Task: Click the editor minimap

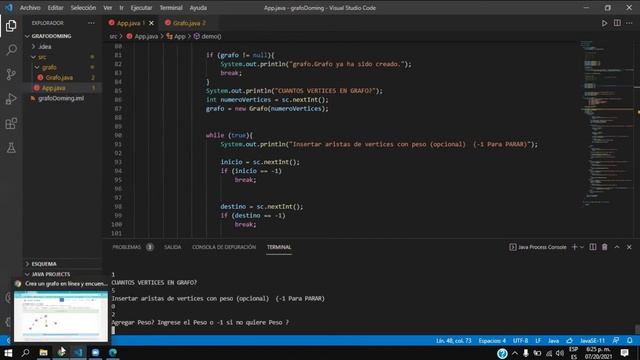Action: click(607, 122)
